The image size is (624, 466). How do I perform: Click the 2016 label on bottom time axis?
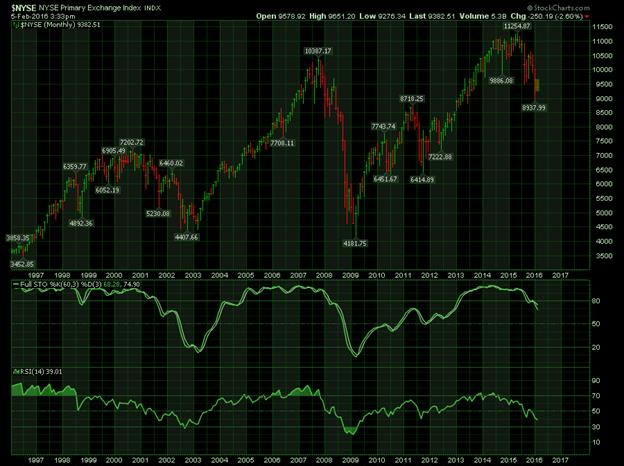click(534, 460)
